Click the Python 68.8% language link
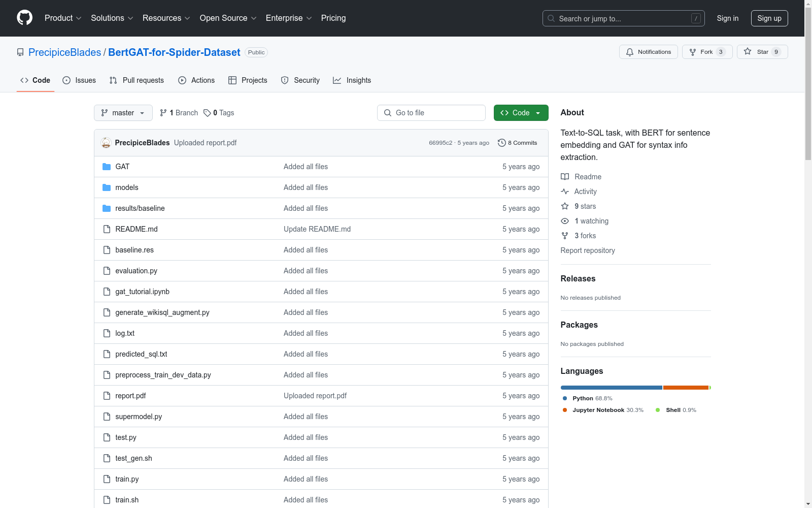Image resolution: width=812 pixels, height=508 pixels. click(x=588, y=398)
